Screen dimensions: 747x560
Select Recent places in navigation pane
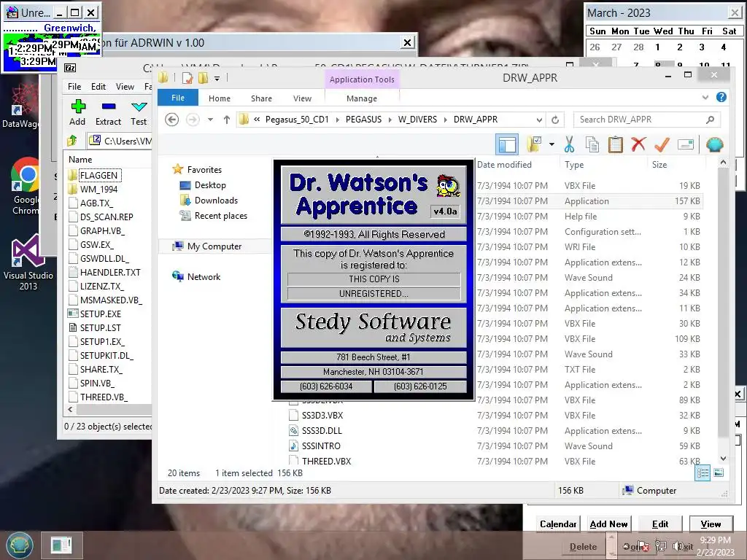pos(220,215)
